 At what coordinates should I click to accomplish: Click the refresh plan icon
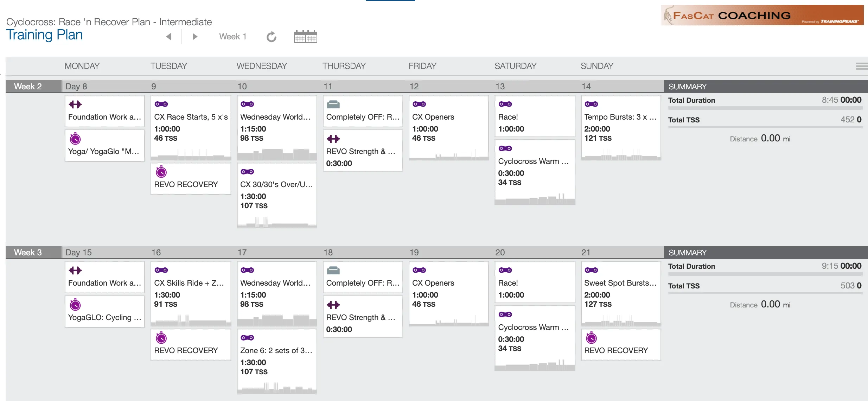point(272,37)
